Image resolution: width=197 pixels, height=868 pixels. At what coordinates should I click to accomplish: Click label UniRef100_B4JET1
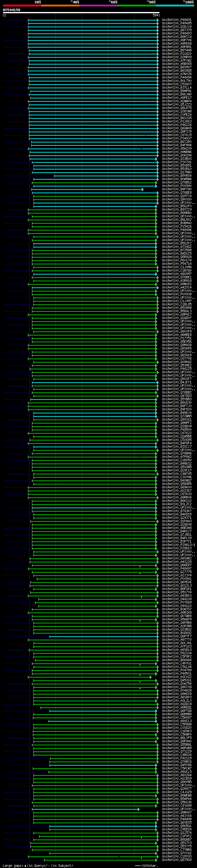pos(176,382)
